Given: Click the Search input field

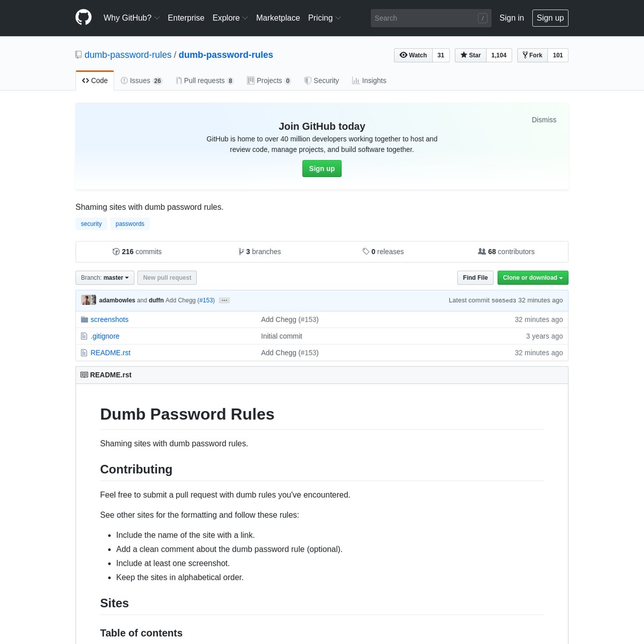Looking at the screenshot, I should pyautogui.click(x=431, y=18).
